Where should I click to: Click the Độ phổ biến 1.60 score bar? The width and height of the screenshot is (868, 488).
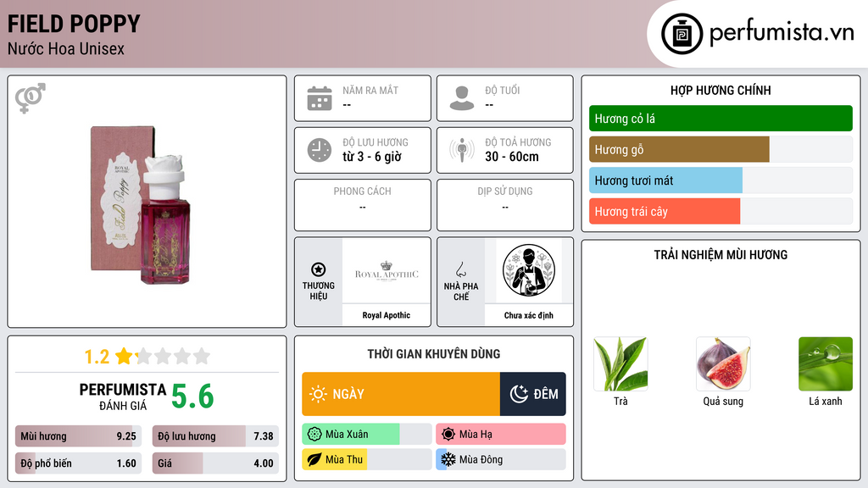pos(78,463)
